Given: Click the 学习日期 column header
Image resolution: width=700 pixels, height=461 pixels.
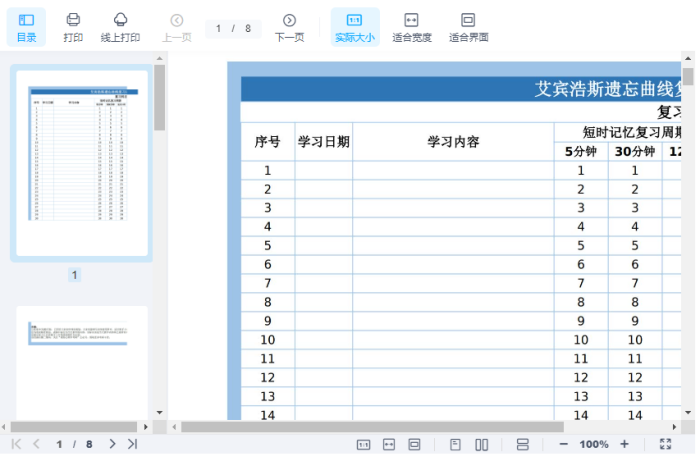Looking at the screenshot, I should click(324, 142).
